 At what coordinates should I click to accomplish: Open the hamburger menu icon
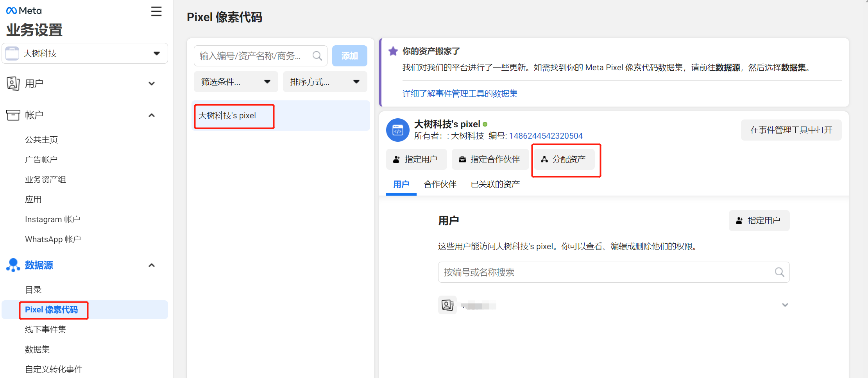(156, 11)
